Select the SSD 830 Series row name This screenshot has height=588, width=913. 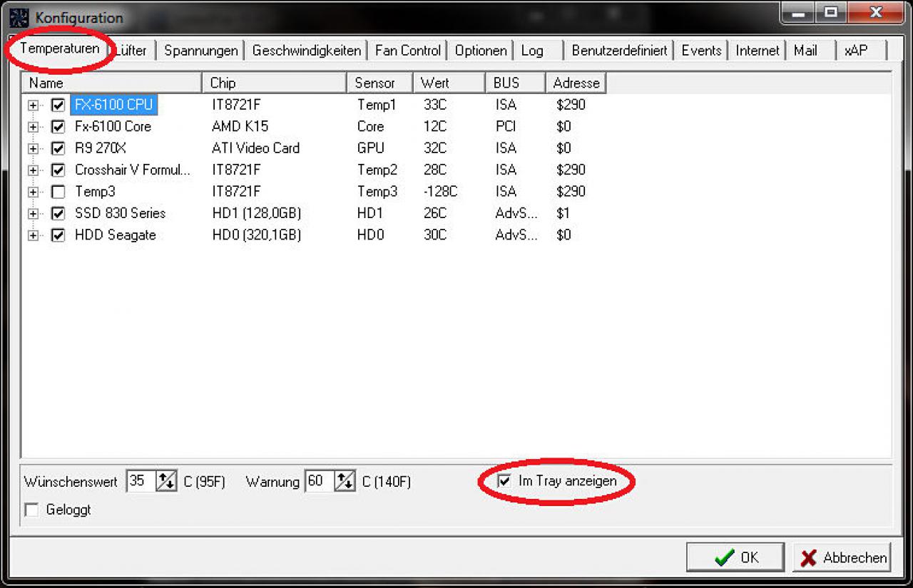pyautogui.click(x=120, y=213)
